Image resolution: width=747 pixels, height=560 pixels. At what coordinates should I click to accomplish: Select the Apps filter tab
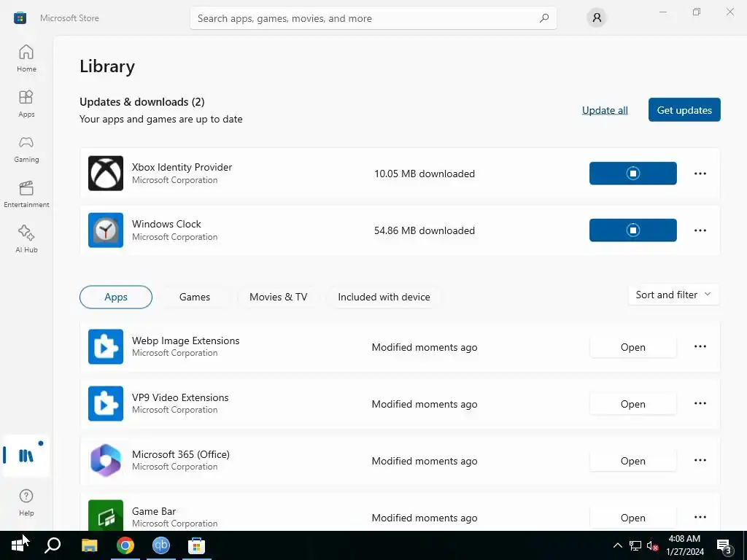click(116, 297)
